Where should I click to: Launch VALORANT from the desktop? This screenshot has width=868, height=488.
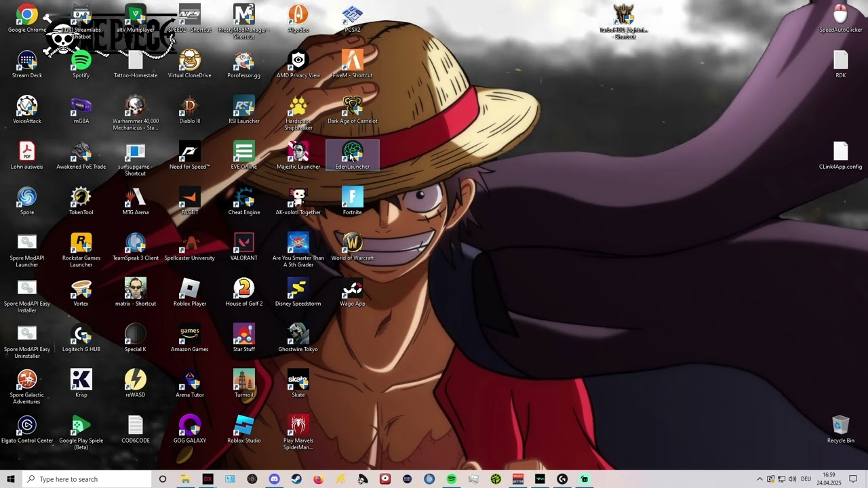click(244, 245)
